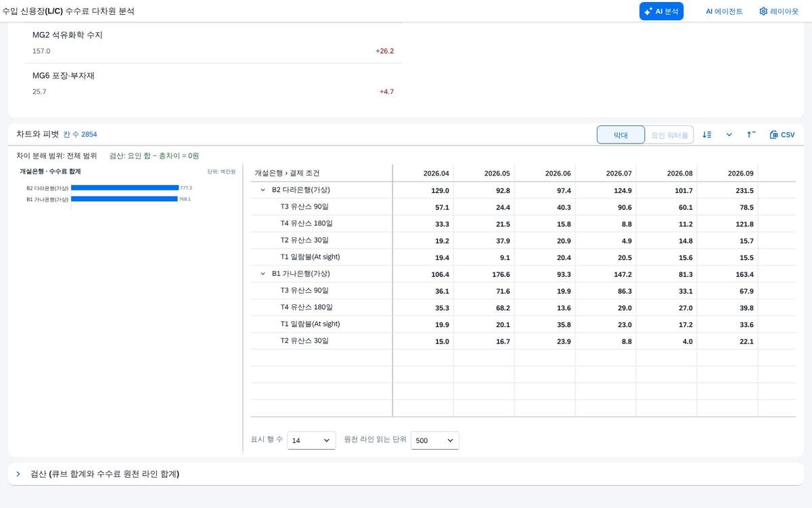Click the 검산: 요인 합 − 총차이 = 0원 text

click(x=154, y=156)
